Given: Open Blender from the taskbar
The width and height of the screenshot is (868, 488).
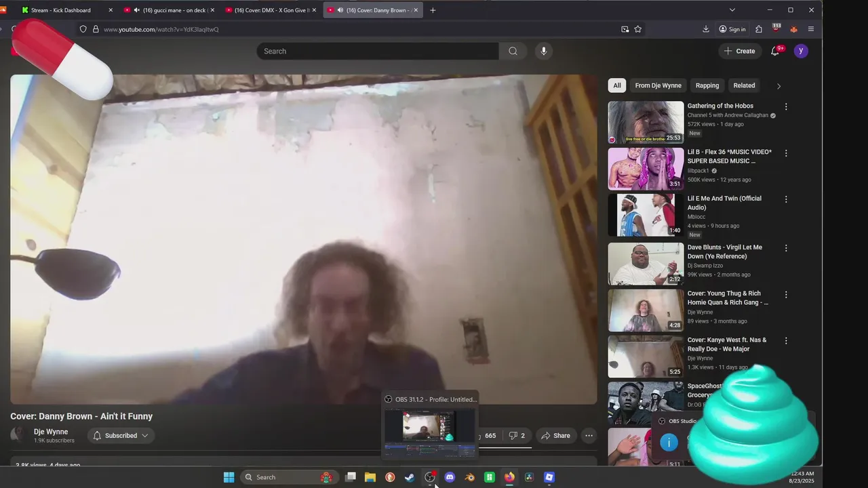Looking at the screenshot, I should pyautogui.click(x=469, y=477).
